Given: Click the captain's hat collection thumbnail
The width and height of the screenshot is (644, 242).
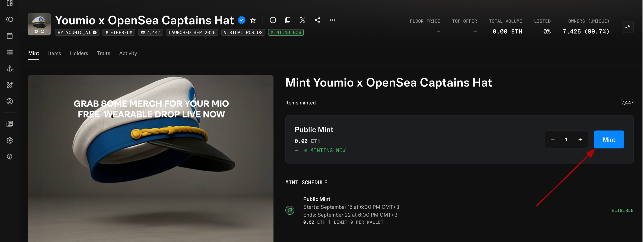Looking at the screenshot, I should (x=39, y=24).
